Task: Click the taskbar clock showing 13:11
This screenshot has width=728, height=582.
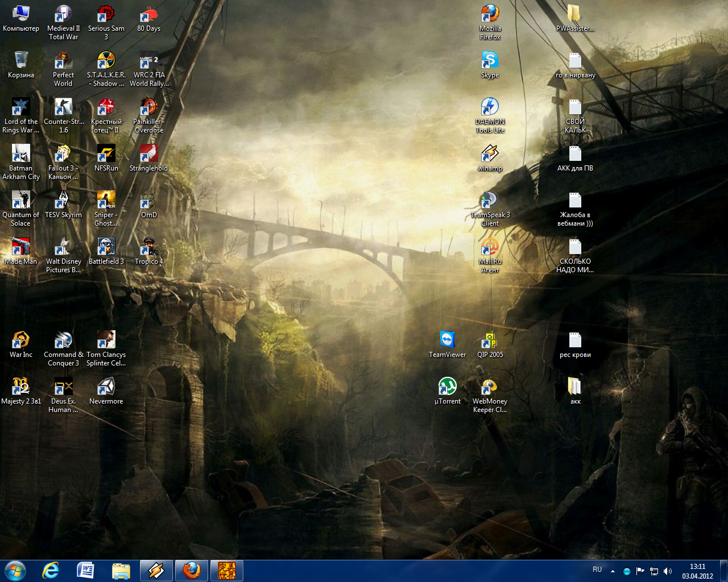Action: pyautogui.click(x=697, y=571)
